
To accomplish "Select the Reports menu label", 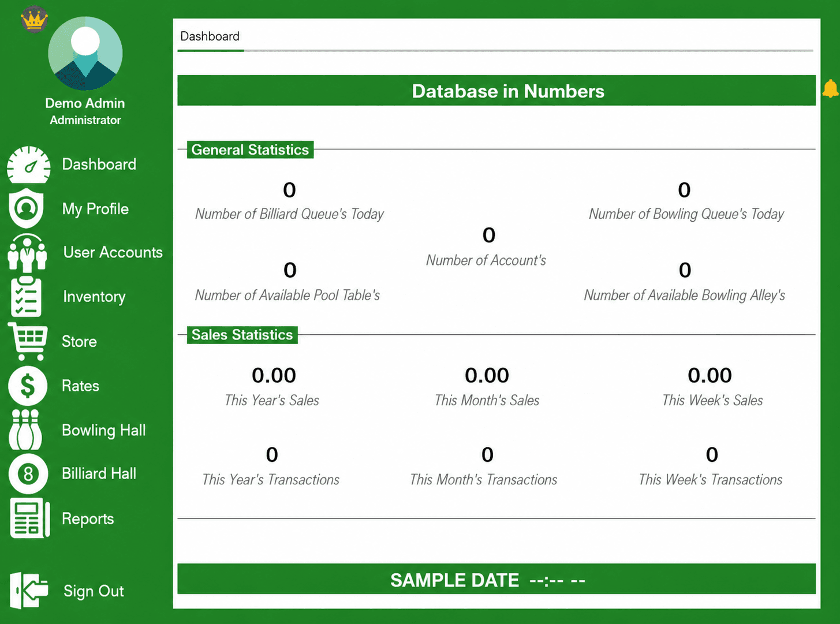I will pos(88,519).
